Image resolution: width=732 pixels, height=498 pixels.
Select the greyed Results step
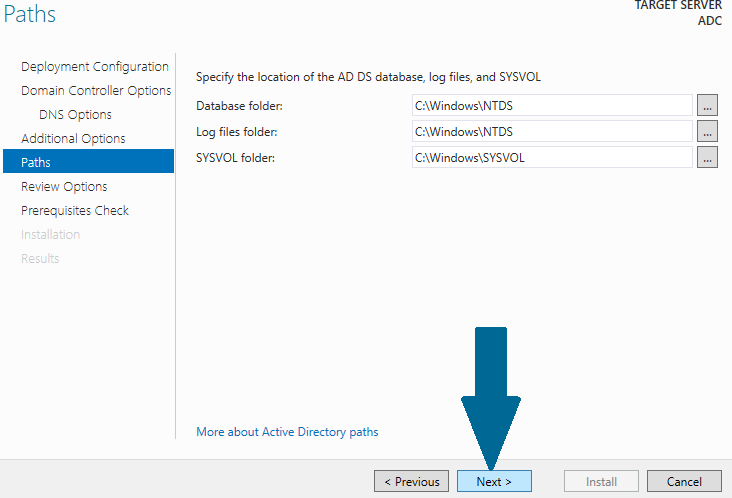click(40, 259)
